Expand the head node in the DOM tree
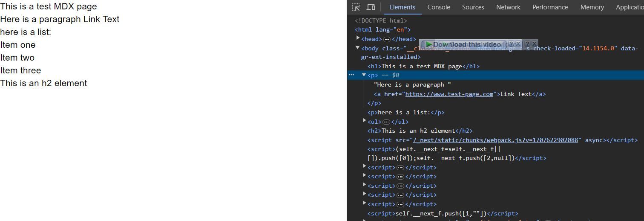The image size is (644, 221). pos(358,38)
